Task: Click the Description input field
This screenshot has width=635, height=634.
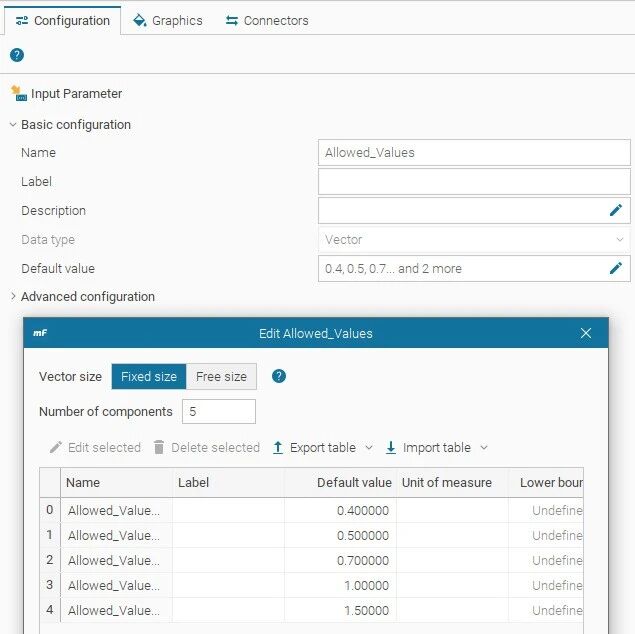Action: [474, 211]
